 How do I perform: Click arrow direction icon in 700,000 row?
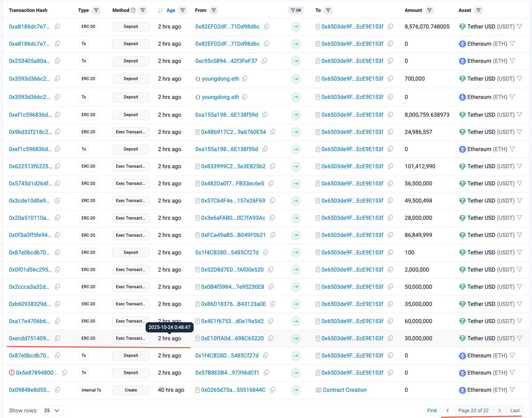point(296,79)
